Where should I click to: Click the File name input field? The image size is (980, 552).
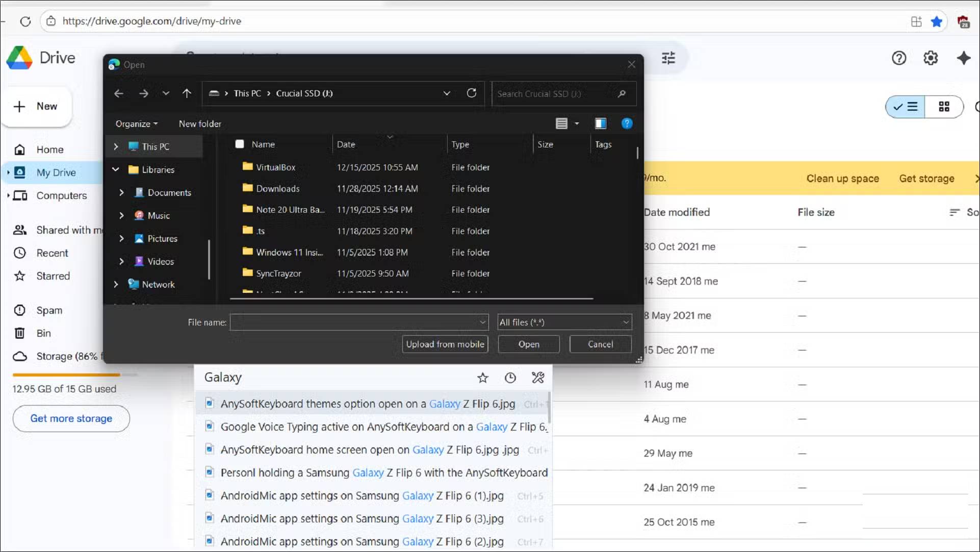[x=354, y=322]
